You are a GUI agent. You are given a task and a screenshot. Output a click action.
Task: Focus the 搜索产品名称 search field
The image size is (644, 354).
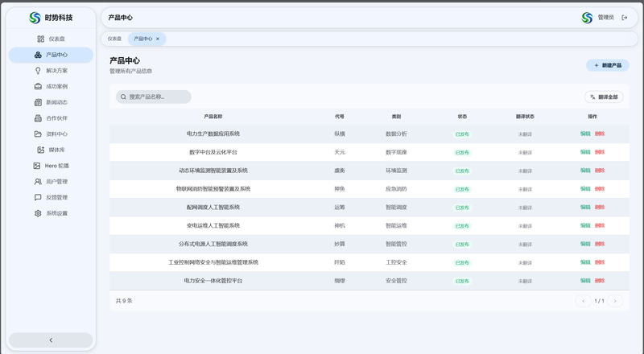click(x=154, y=97)
